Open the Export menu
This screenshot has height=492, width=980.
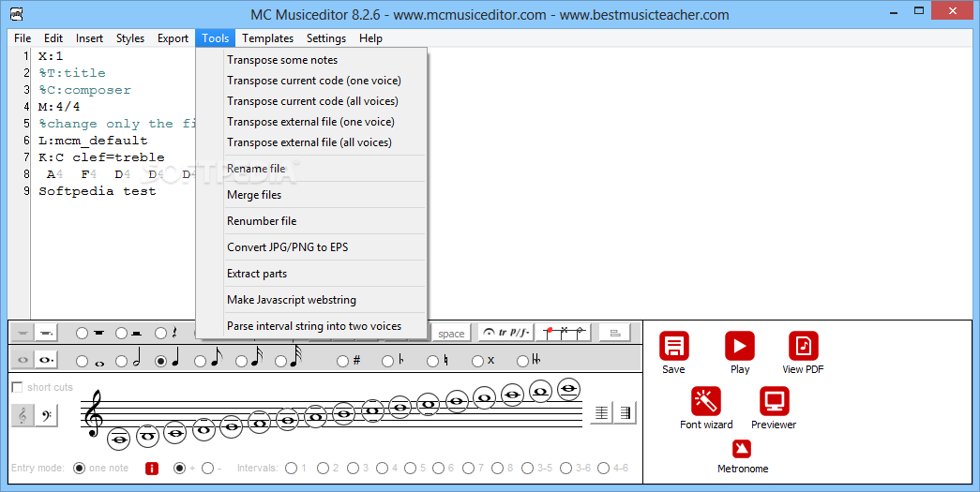(x=173, y=38)
